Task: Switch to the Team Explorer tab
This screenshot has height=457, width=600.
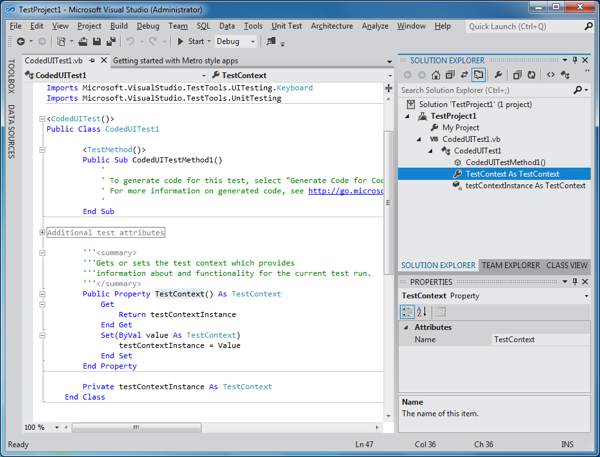Action: point(511,265)
